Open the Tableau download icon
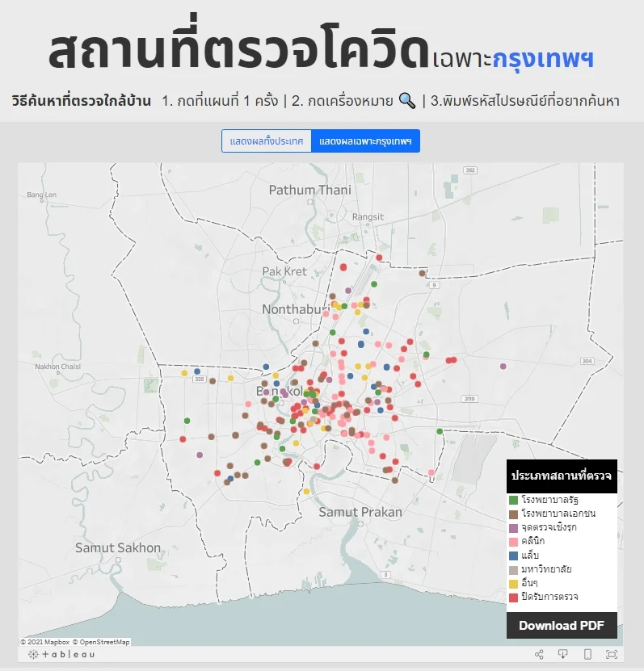This screenshot has width=644, height=671. 563,654
